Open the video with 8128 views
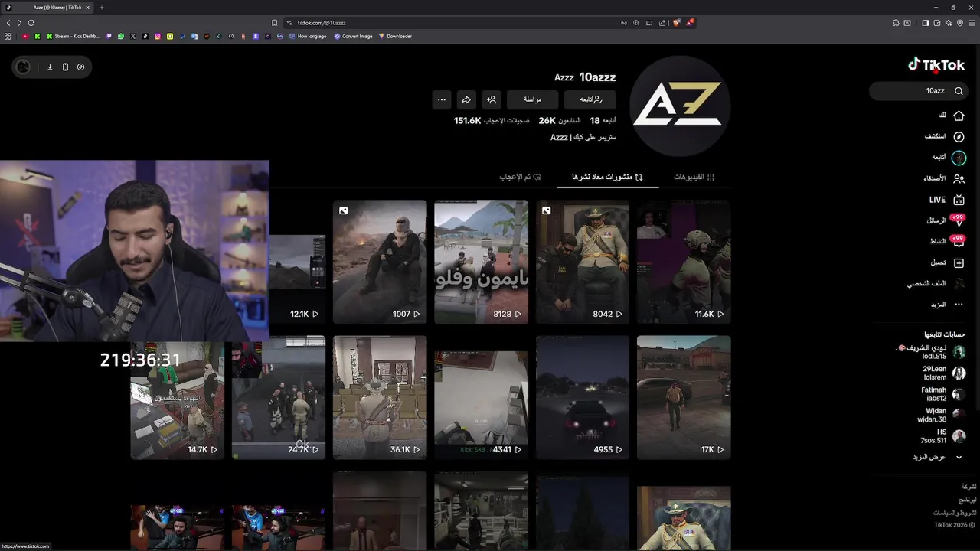 point(481,262)
